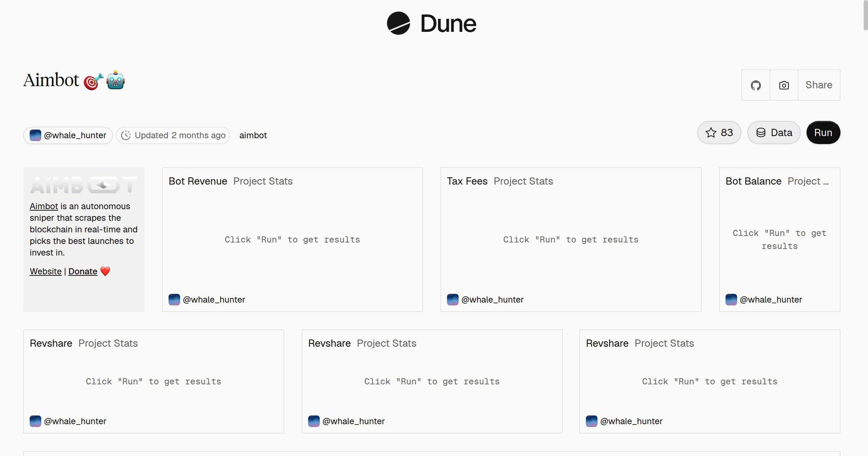Screen dimensions: 868x456
Task: Click the Dune logo at top
Action: 431,24
